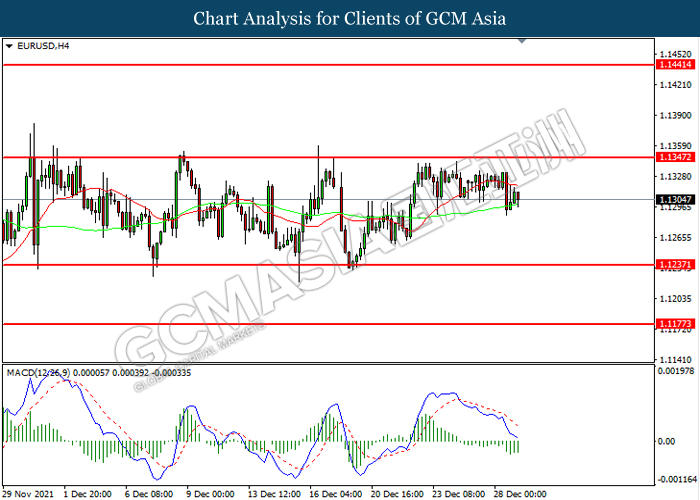Click the 1.13472 red price label
This screenshot has height=500, width=700.
(676, 157)
